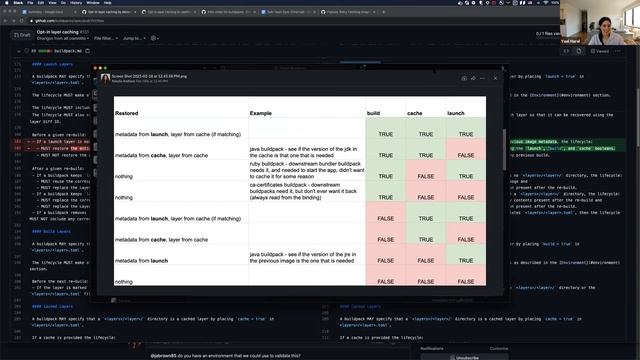Click the Build Layers heading link
Screen dimensions: 640x360
point(51,231)
